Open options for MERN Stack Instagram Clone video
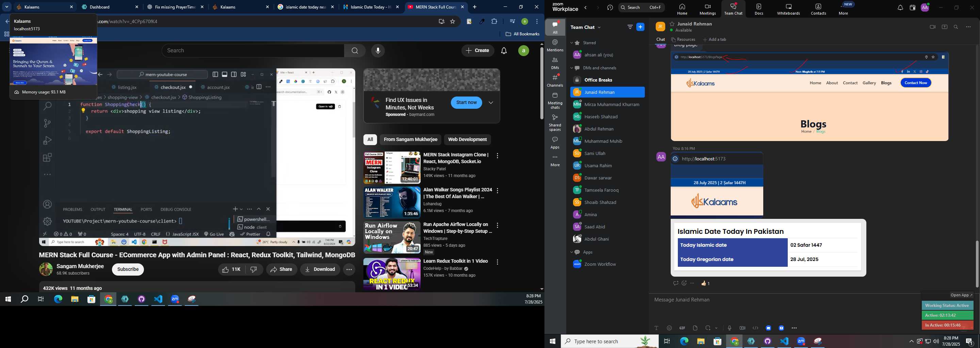Viewport: 980px width, 348px height. tap(497, 156)
